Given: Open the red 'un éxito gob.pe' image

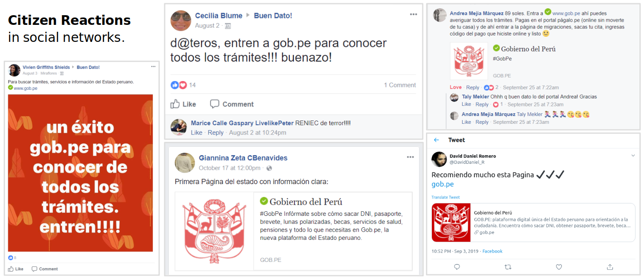Looking at the screenshot, I should (x=80, y=173).
